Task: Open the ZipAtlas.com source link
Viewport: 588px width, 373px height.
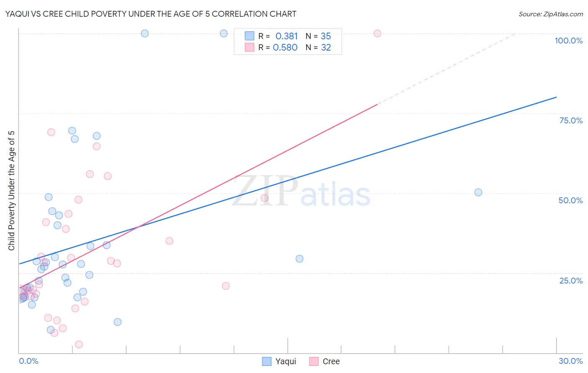Action: coord(551,14)
